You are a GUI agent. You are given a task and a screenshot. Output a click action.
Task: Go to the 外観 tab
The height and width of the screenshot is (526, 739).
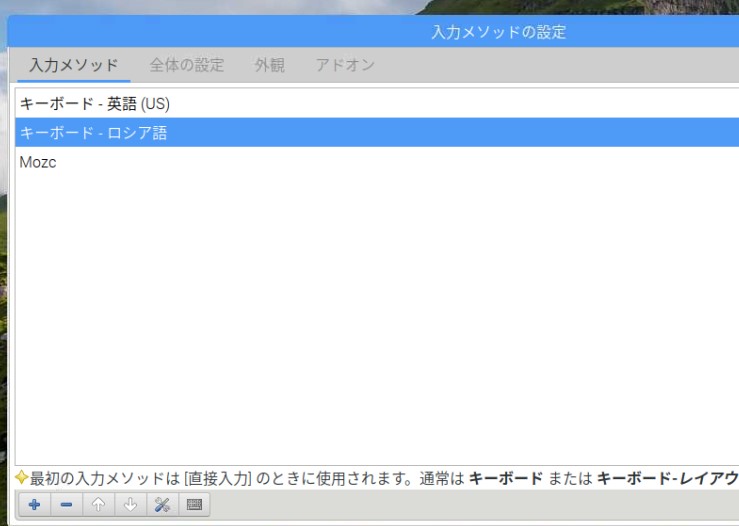269,66
